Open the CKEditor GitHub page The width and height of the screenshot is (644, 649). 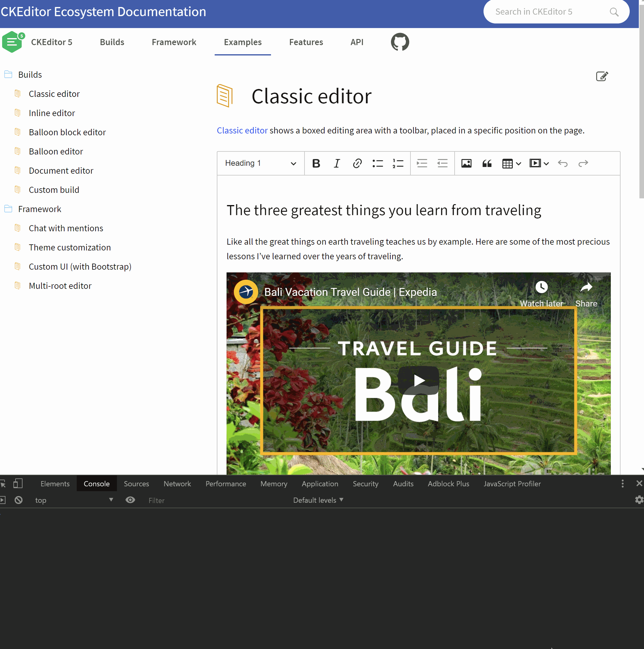tap(399, 42)
